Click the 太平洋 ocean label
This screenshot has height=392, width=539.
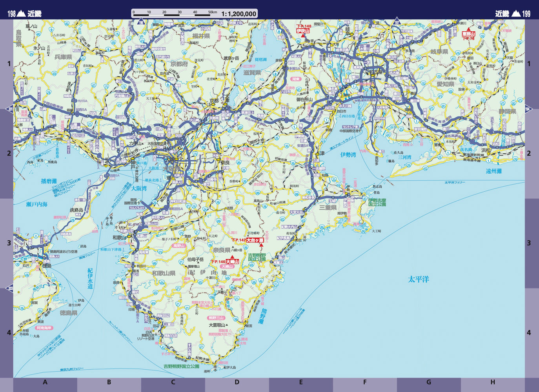(x=418, y=279)
